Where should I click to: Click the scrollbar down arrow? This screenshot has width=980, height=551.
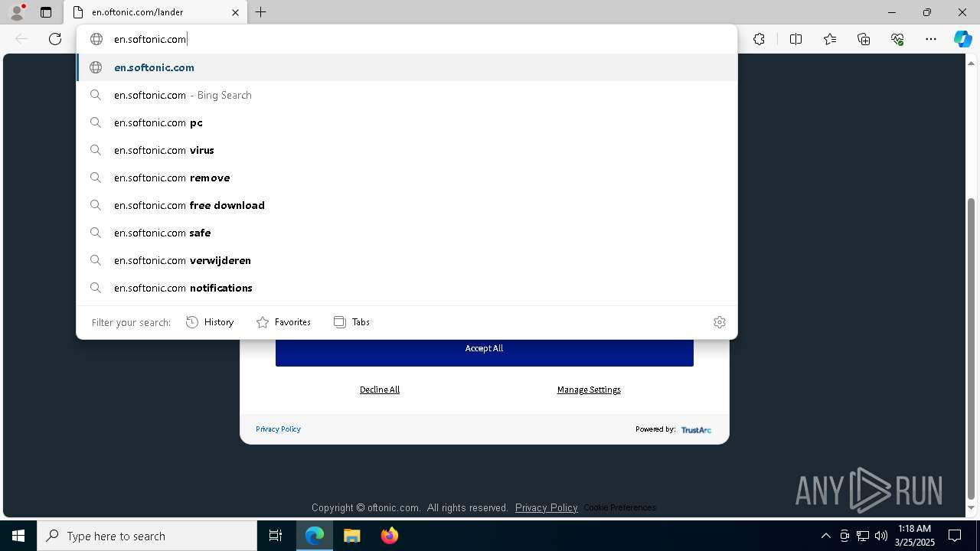pyautogui.click(x=972, y=508)
